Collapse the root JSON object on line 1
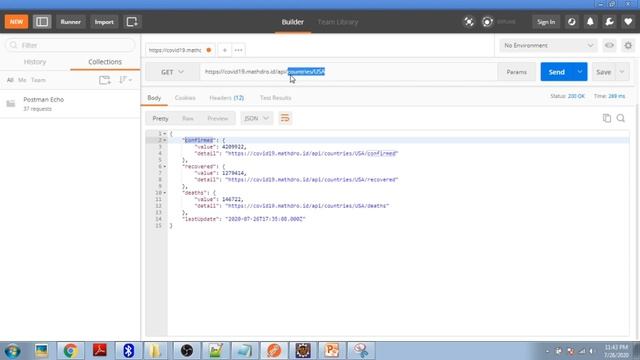This screenshot has width=640, height=360. pyautogui.click(x=165, y=134)
